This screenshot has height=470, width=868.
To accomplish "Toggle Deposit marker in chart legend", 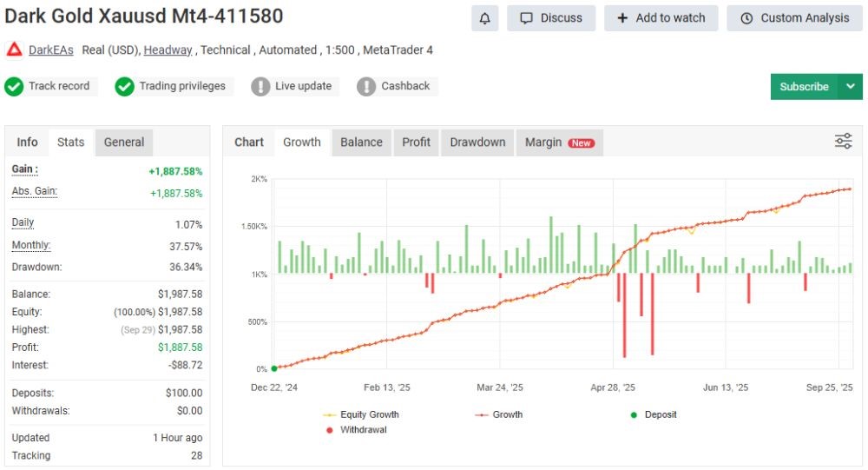I will point(654,414).
